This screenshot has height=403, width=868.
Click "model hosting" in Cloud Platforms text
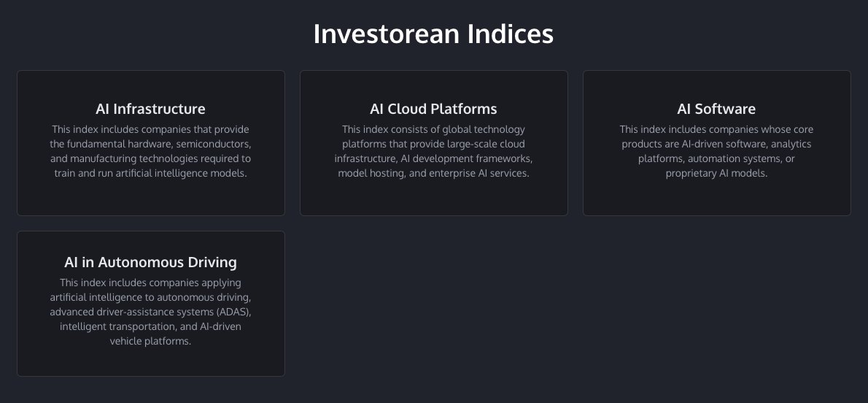[x=368, y=173]
